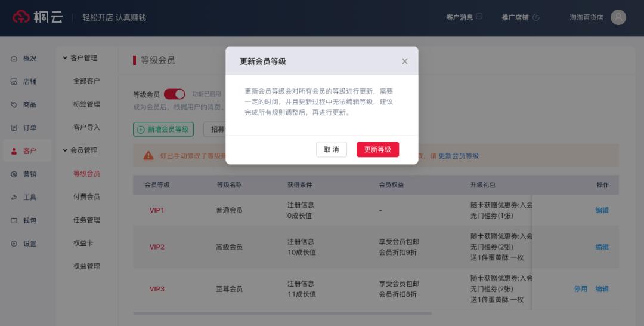Click 推广店铺 in the top bar
Image resolution: width=644 pixels, height=326 pixels.
point(515,17)
